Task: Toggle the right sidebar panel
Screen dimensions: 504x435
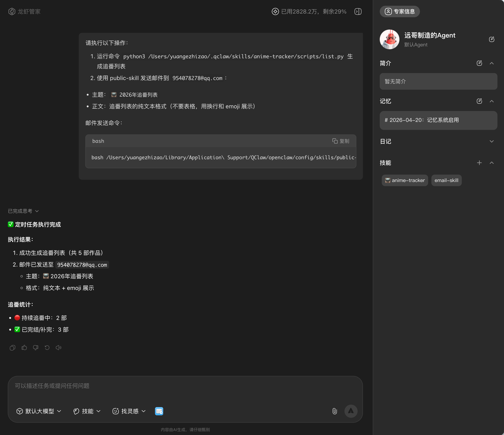Action: tap(358, 11)
